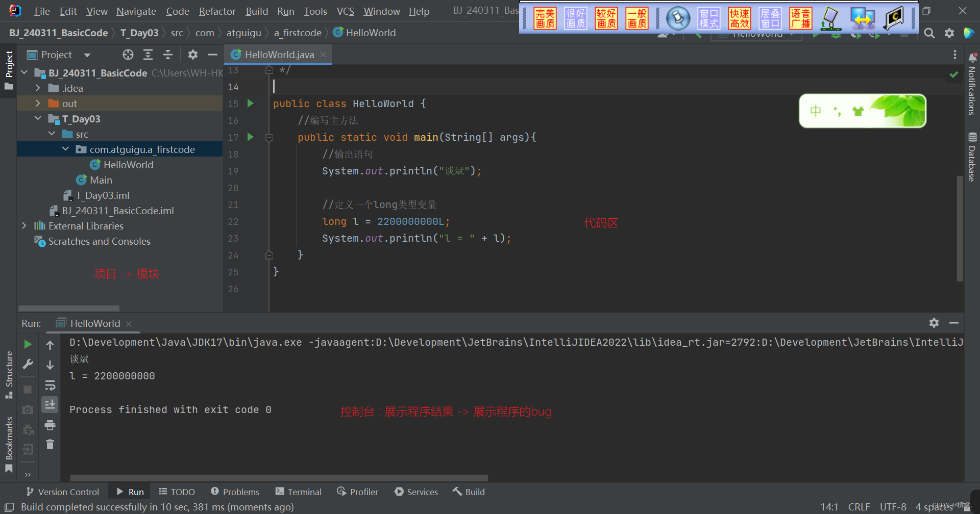Toggle soft-wrap in the Run console toolbar
Screen dimensions: 980x514
tap(50, 385)
